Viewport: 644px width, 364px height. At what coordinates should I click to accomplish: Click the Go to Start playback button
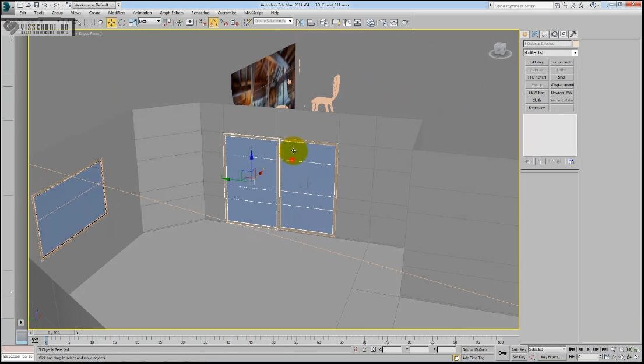[572, 349]
